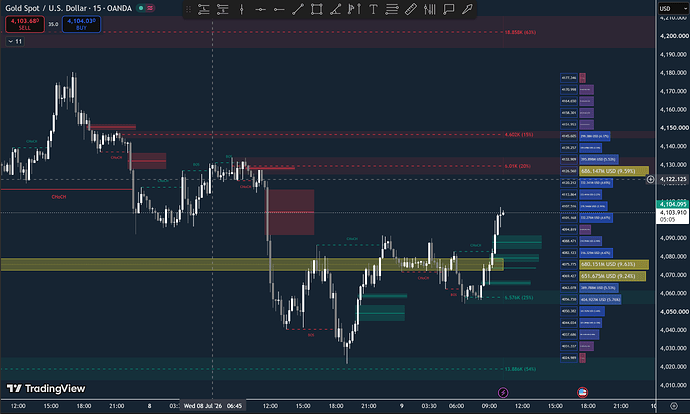Click the blue BUY 4,104.03 button

point(81,24)
